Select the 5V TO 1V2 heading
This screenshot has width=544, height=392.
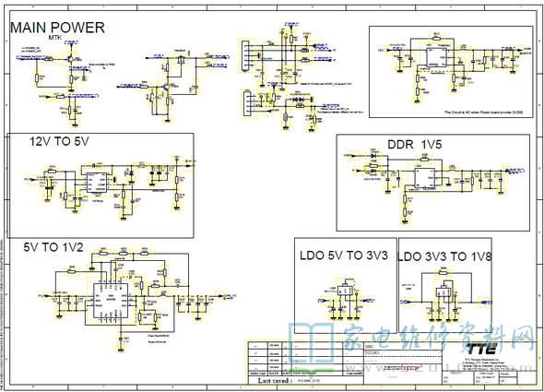point(53,247)
